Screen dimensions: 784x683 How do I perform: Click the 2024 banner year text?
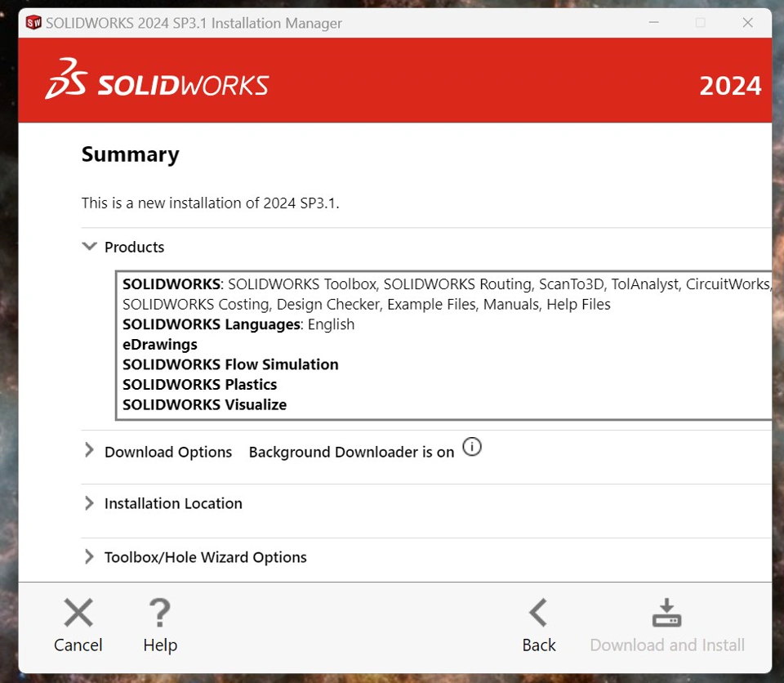730,86
